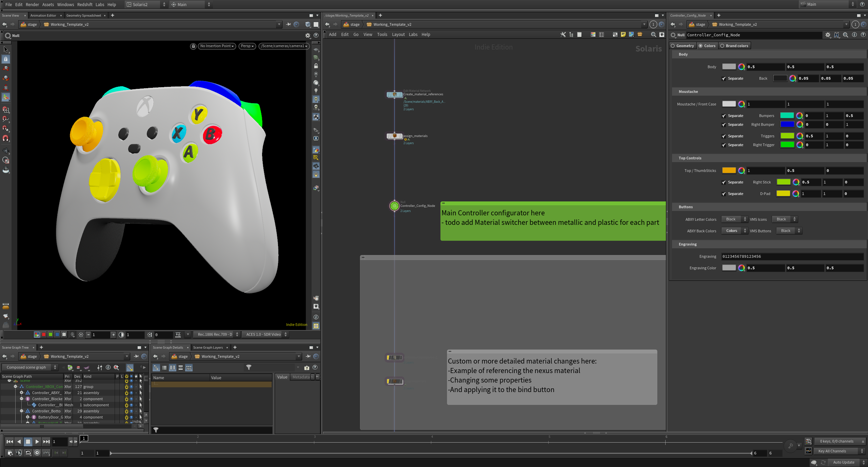Click the blue channel display button under viewport
The image size is (868, 467).
(57, 334)
